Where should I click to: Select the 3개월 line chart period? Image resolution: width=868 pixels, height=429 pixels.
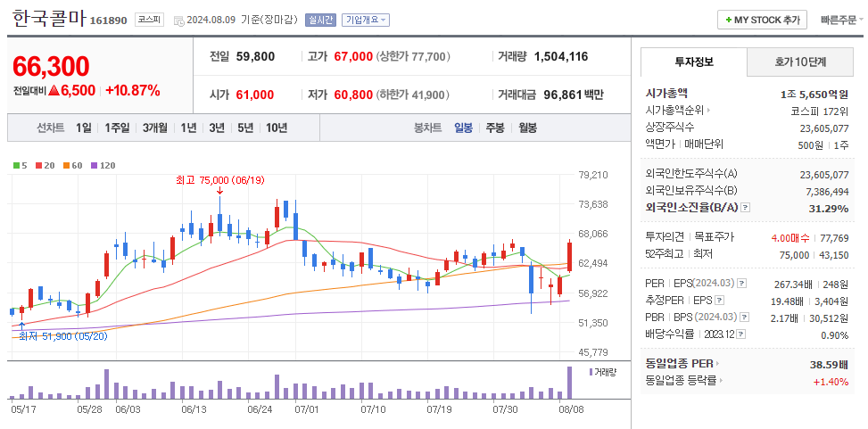click(154, 128)
